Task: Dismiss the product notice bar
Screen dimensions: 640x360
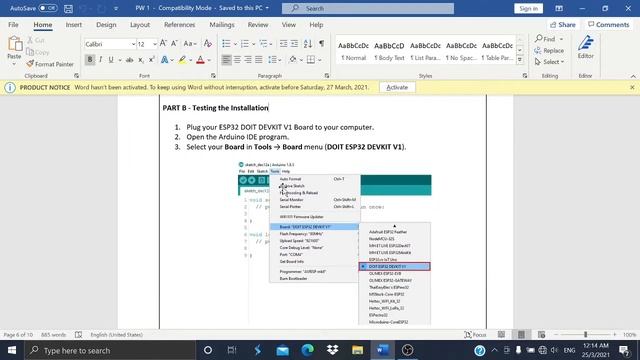Action: 632,87
